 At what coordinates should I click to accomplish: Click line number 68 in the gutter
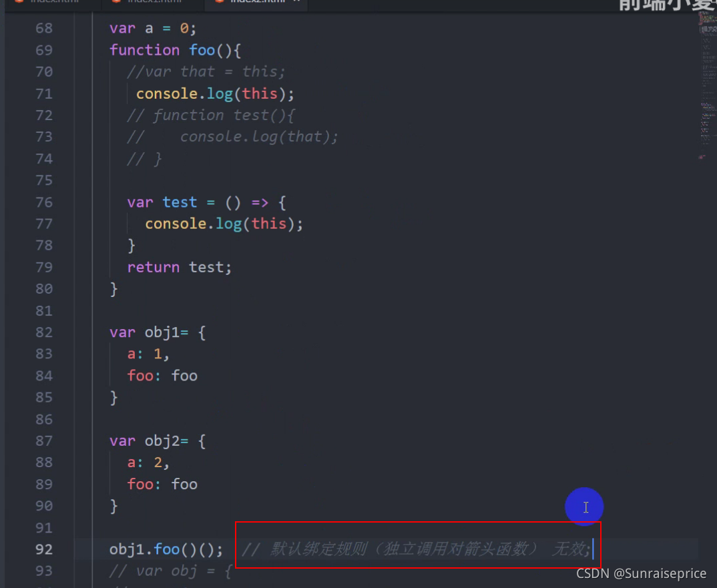[44, 28]
